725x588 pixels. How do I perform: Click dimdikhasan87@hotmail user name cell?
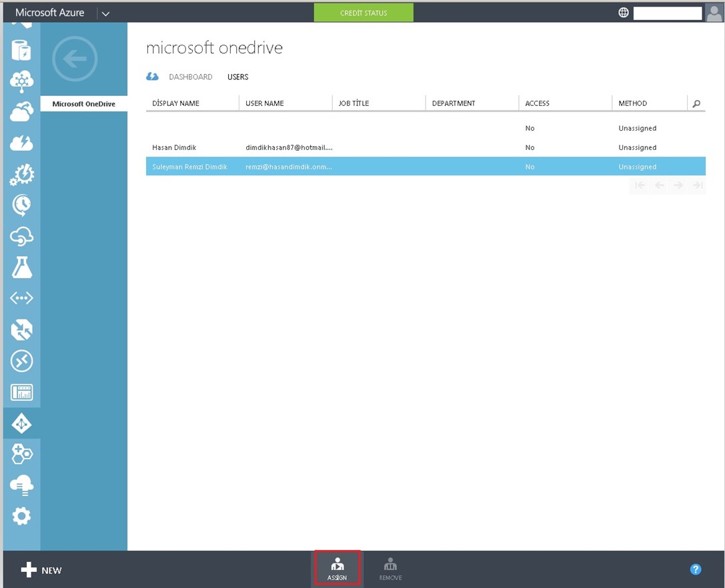coord(289,147)
